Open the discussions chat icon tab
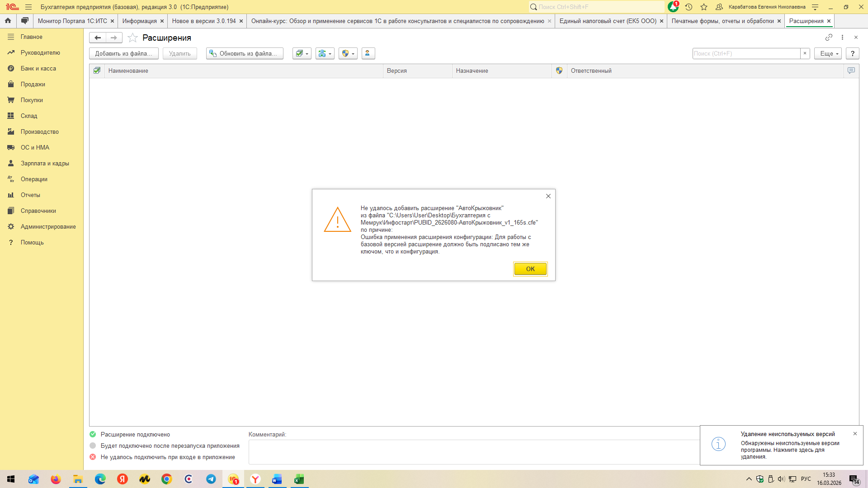Viewport: 868px width, 488px height. coord(24,21)
